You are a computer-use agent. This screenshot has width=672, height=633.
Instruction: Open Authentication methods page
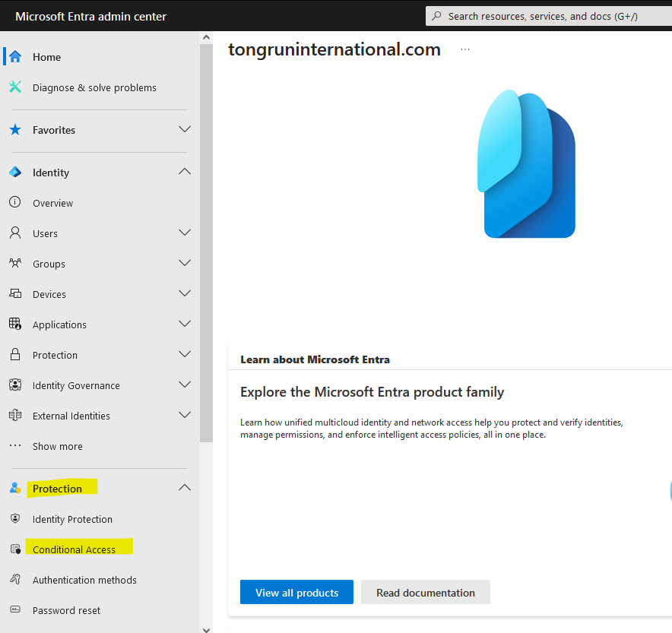point(85,580)
